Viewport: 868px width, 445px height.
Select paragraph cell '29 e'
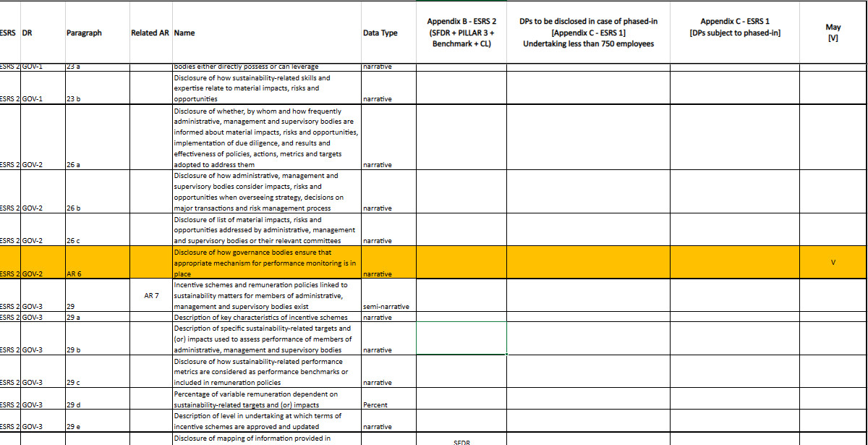pos(96,421)
